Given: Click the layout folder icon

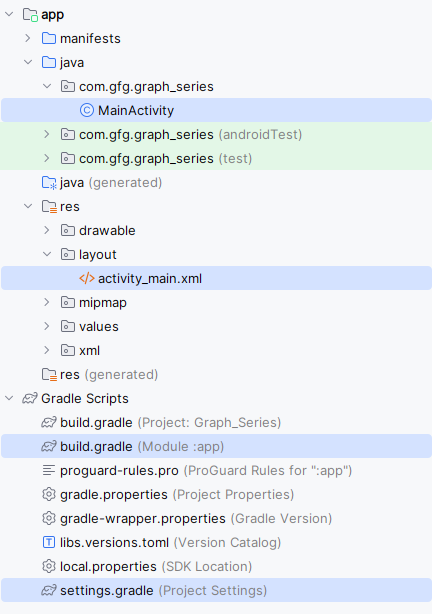Looking at the screenshot, I should 68,254.
